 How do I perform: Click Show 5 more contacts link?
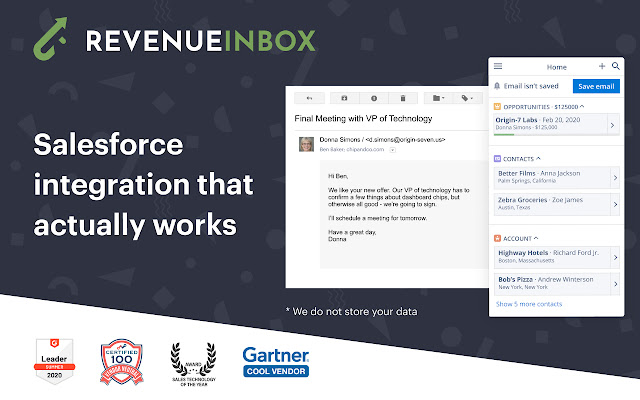point(529,304)
